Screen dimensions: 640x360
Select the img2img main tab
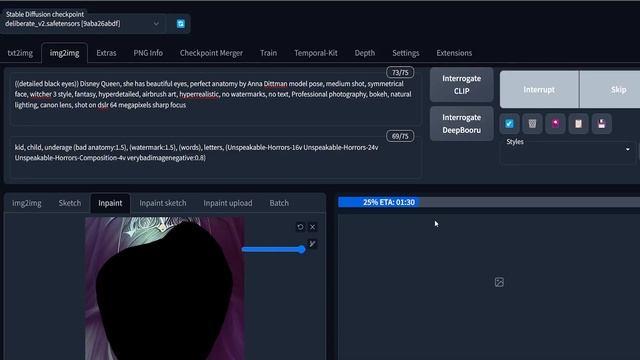[x=64, y=53]
